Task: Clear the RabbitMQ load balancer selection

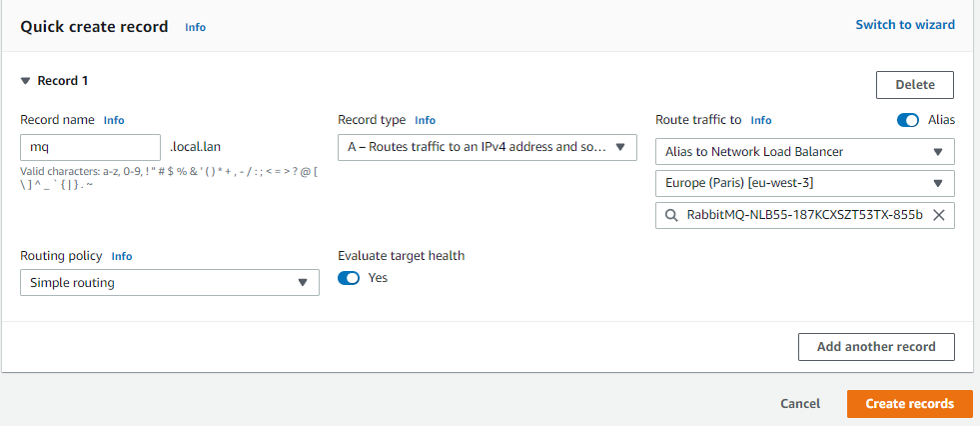Action: click(938, 215)
